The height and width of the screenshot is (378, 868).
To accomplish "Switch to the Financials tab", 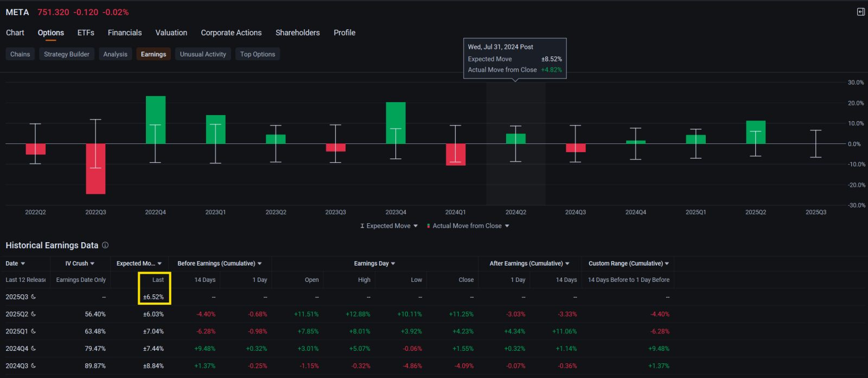I will tap(125, 33).
